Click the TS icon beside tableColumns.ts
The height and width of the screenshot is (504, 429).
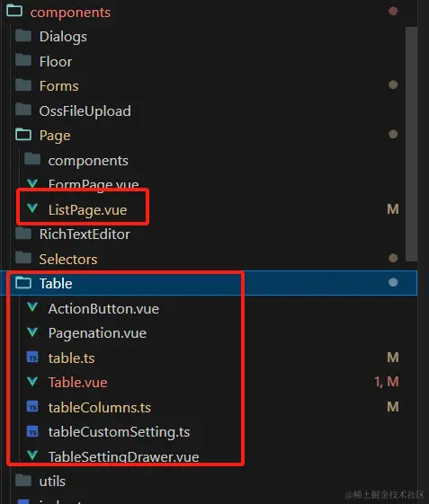pos(32,407)
